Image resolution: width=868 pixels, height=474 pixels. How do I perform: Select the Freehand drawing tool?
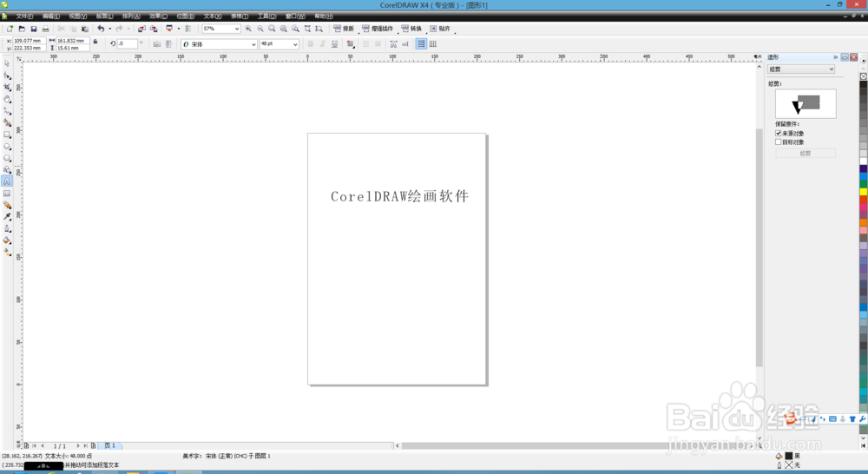pos(7,111)
